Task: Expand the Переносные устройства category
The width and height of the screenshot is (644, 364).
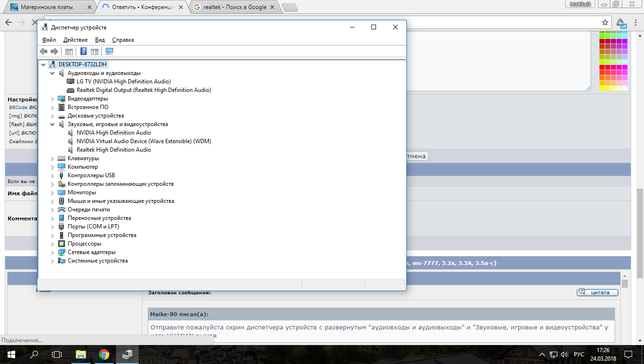Action: point(53,218)
